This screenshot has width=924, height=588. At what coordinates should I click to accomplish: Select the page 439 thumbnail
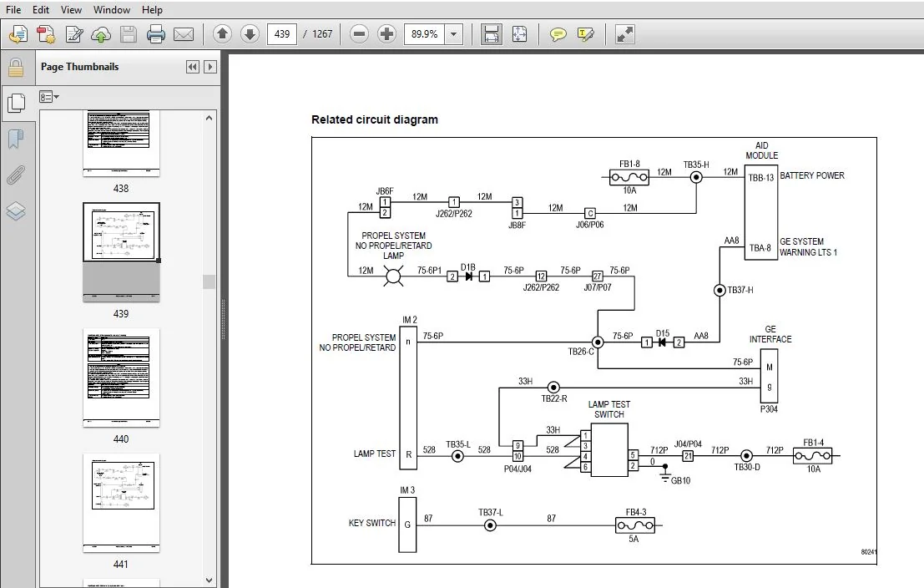[121, 252]
